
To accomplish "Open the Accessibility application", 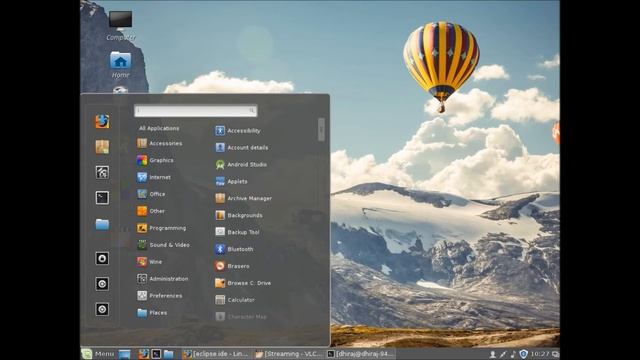I will pos(238,131).
